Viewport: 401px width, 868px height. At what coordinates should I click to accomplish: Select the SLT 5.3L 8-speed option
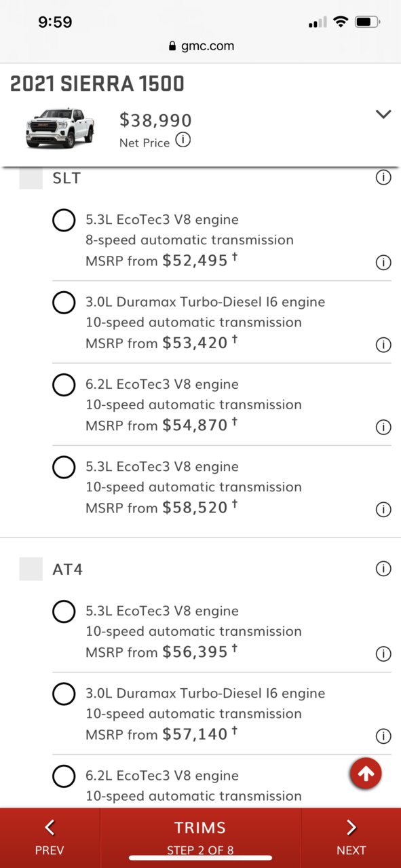pyautogui.click(x=64, y=220)
